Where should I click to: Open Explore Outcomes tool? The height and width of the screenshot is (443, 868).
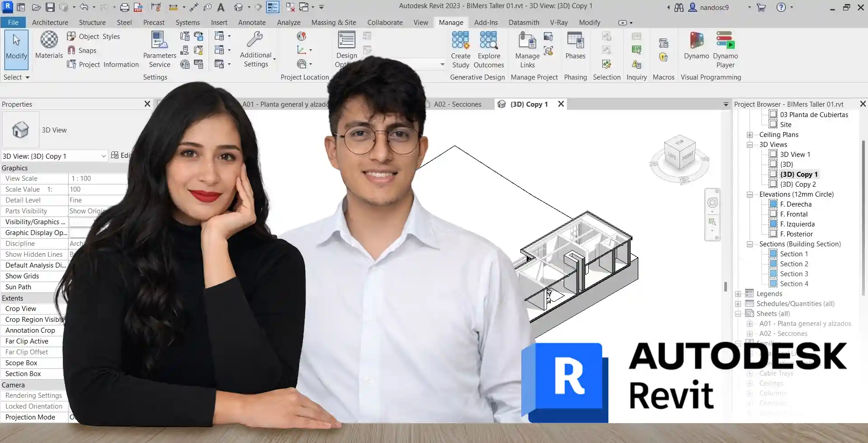[489, 49]
